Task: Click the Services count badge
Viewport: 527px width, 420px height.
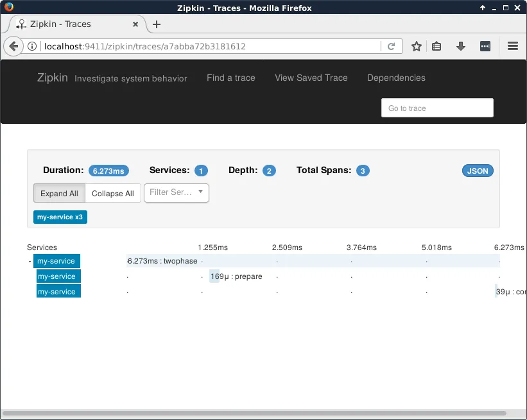Action: pos(201,171)
